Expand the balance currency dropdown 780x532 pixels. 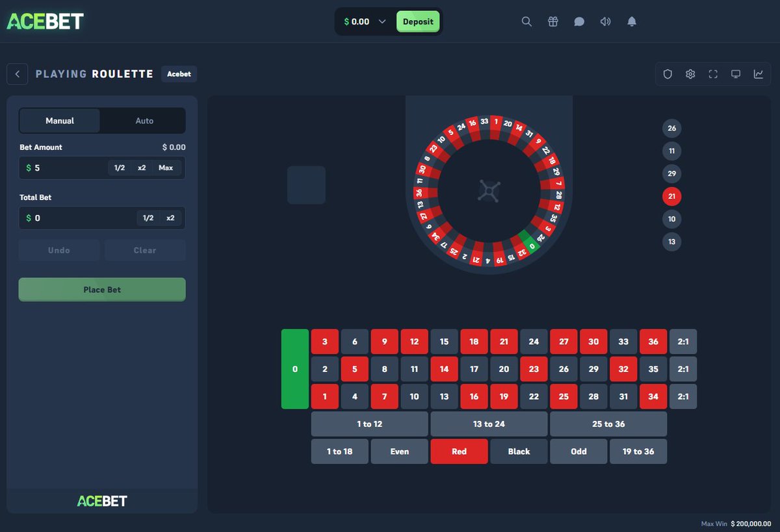tap(382, 21)
